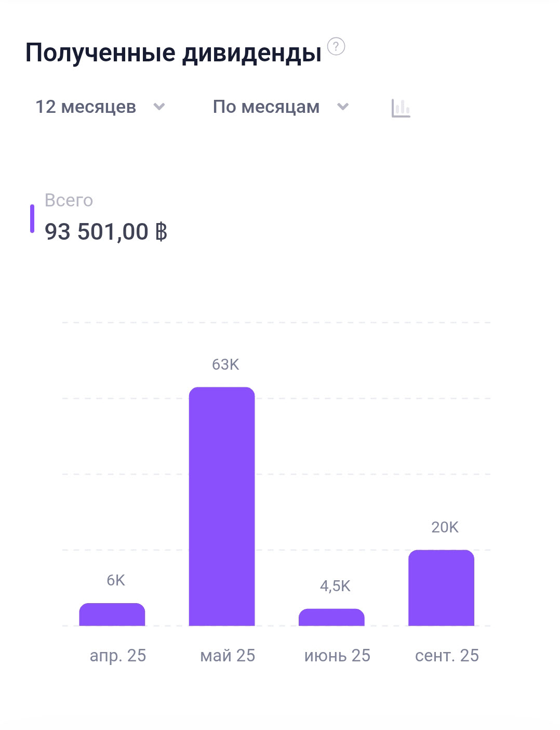
Task: Click the 63K value label above май 25
Action: point(225,363)
